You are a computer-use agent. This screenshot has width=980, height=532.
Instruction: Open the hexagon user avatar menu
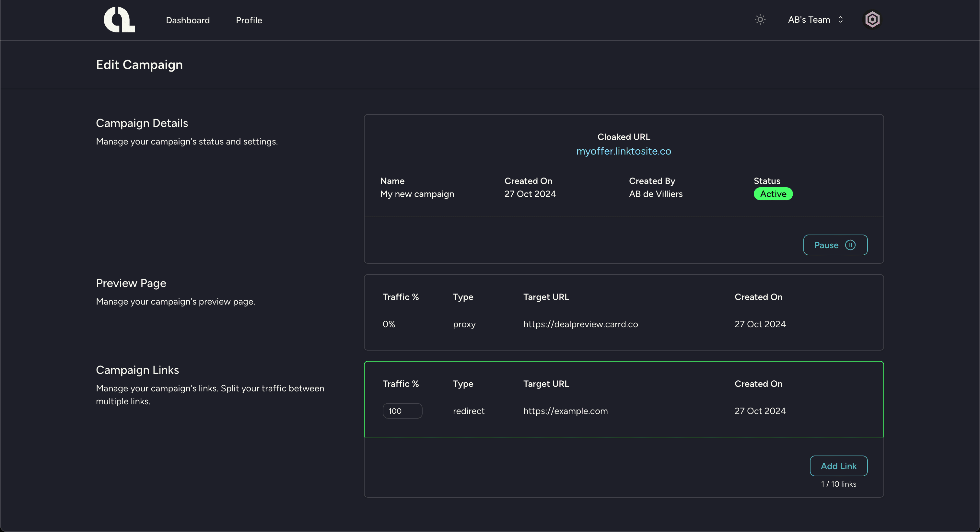point(872,20)
